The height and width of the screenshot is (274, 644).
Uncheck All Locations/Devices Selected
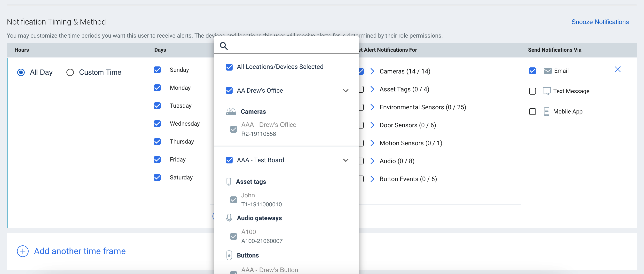pos(229,67)
